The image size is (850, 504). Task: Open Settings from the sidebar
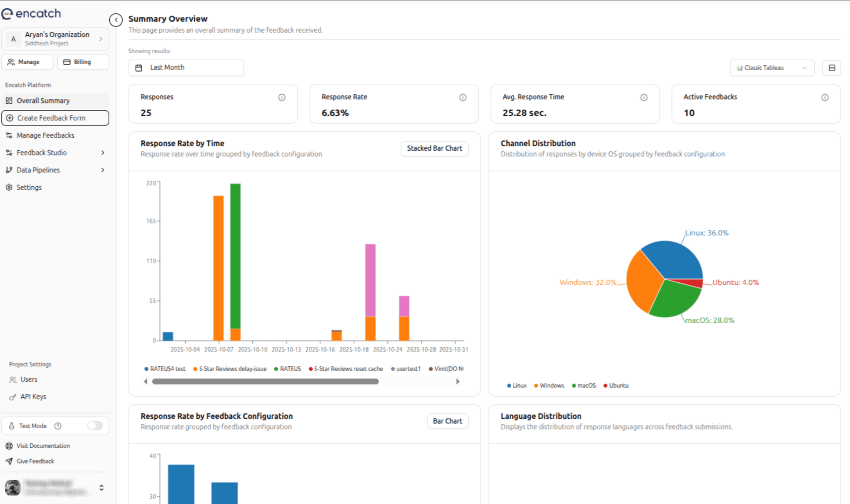coord(29,187)
